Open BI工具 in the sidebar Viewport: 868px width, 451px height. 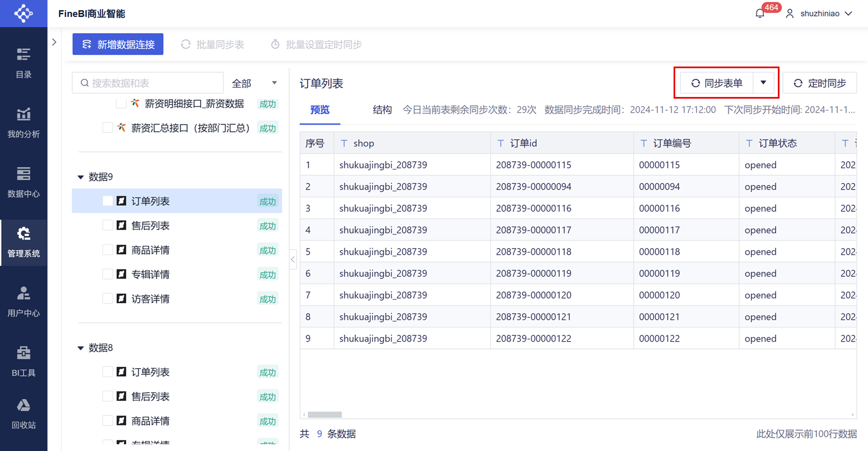[x=24, y=361]
